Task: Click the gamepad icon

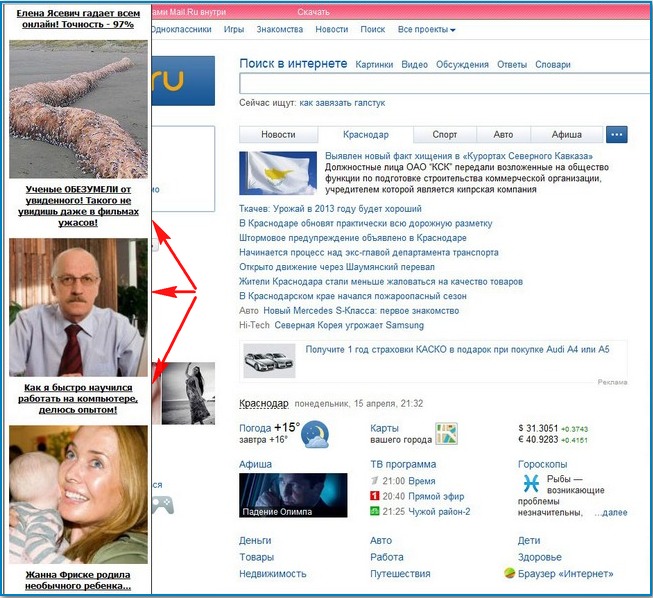Action: [x=161, y=504]
